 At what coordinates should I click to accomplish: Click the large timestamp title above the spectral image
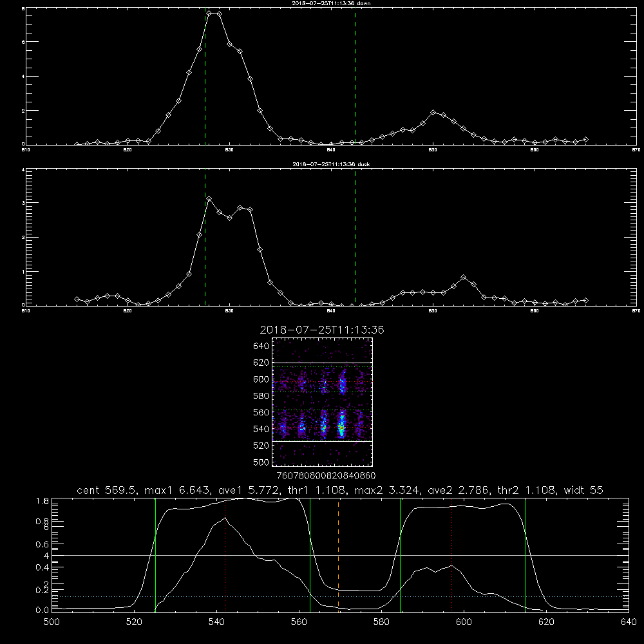point(322,330)
